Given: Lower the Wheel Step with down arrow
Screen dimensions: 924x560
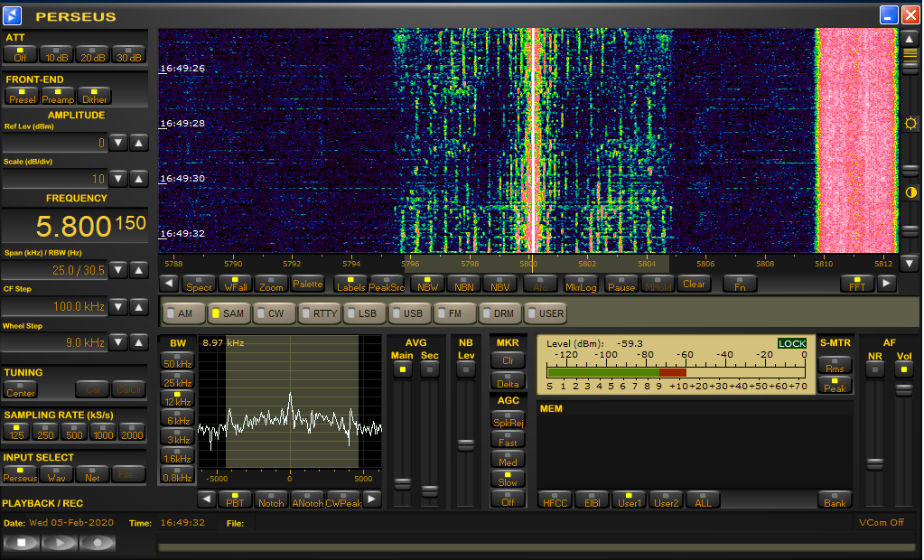Looking at the screenshot, I should [118, 342].
